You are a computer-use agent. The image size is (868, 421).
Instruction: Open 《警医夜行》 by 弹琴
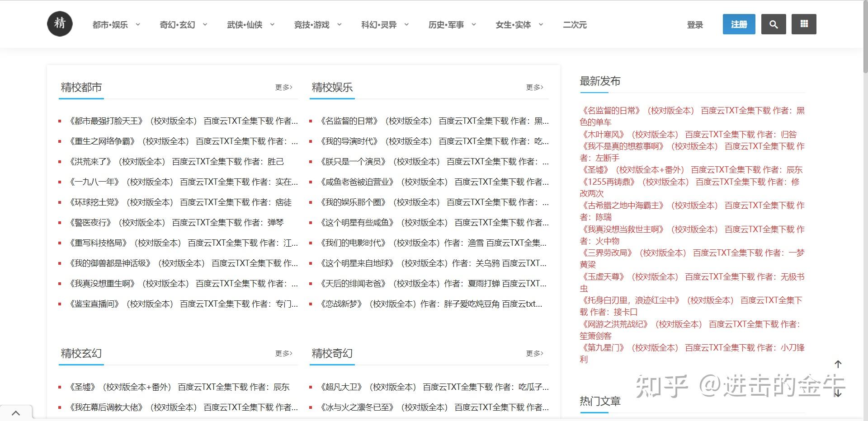(x=175, y=223)
